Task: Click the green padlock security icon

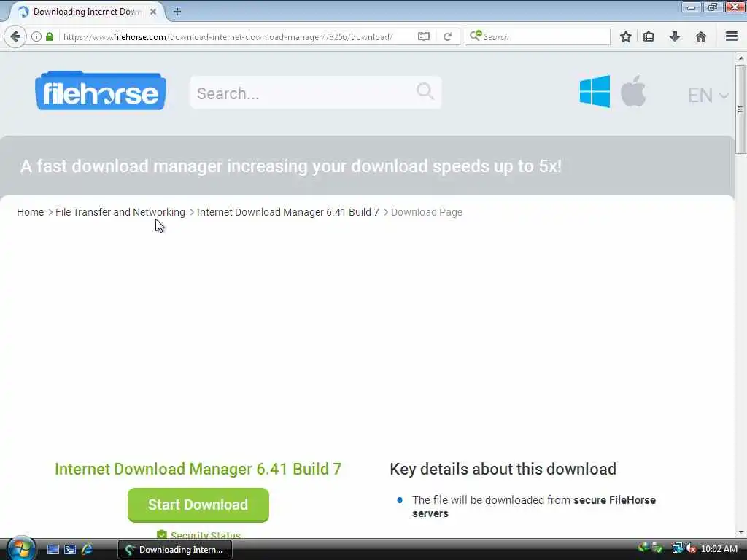Action: coord(50,36)
